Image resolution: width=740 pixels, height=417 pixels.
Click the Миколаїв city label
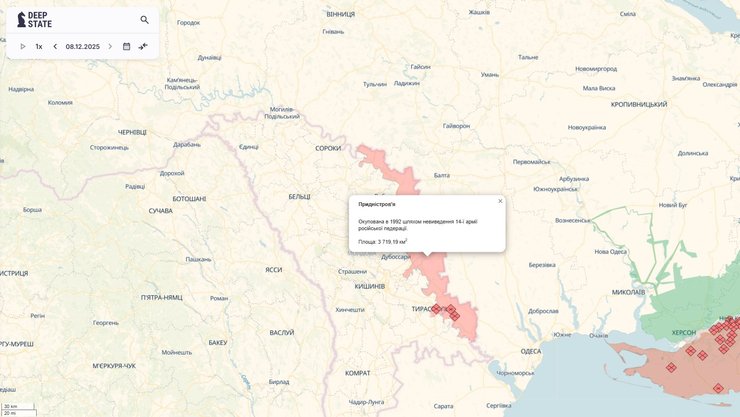click(x=627, y=292)
